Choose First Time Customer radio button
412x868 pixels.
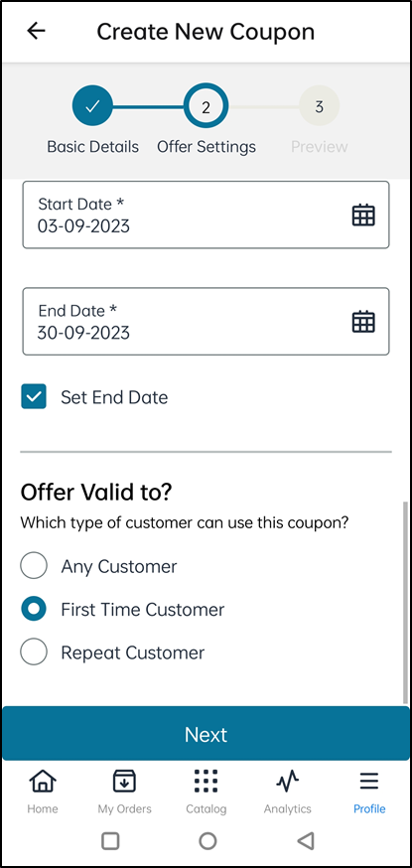[x=34, y=609]
